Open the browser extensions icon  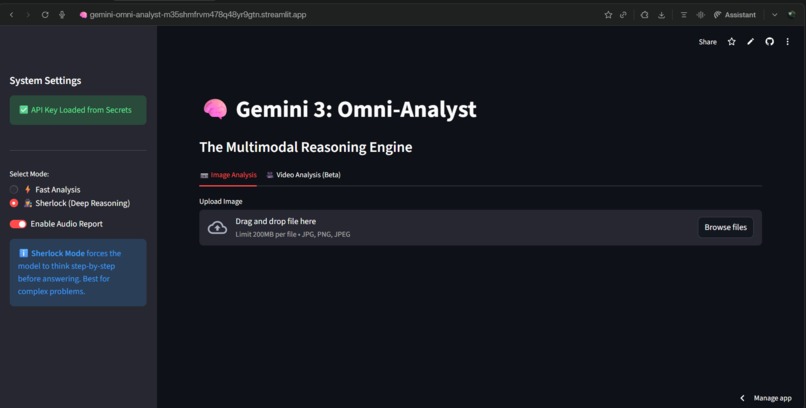point(645,15)
